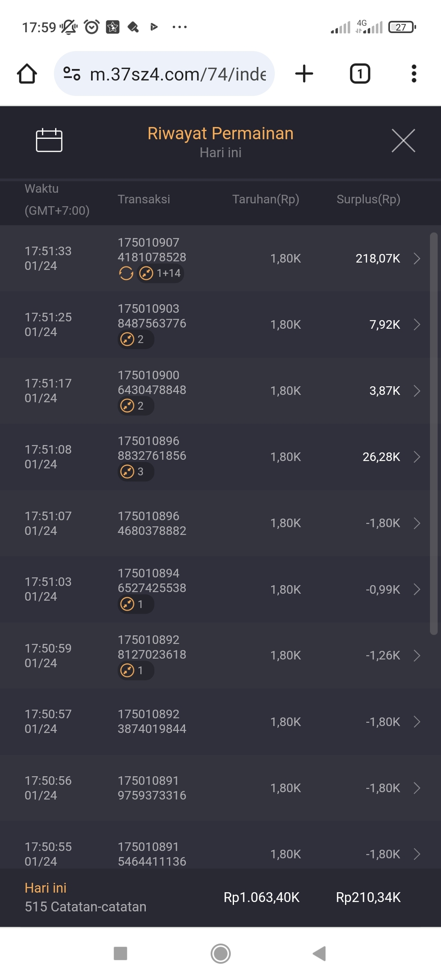Tap the site settings icon in address bar
Image resolution: width=441 pixels, height=980 pixels.
point(72,74)
